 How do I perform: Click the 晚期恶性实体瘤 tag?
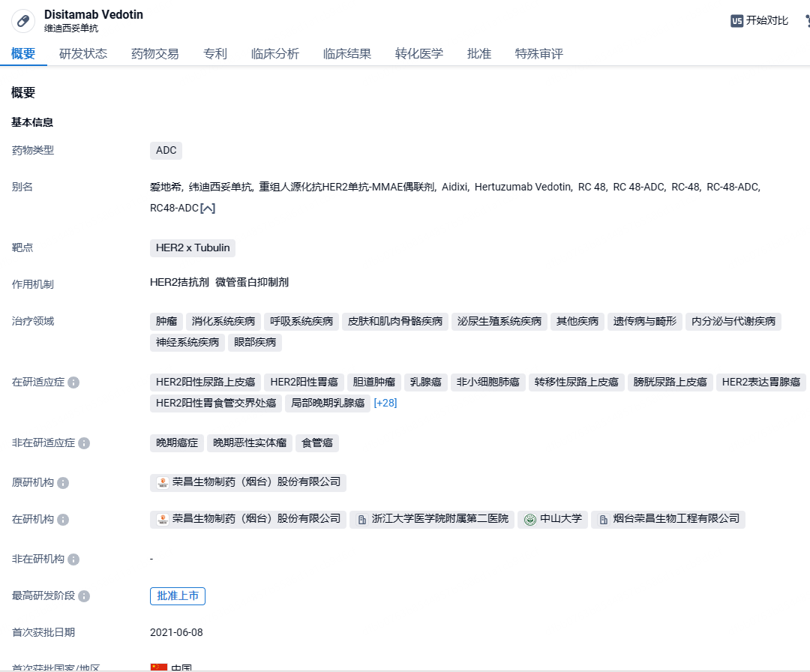pyautogui.click(x=250, y=443)
